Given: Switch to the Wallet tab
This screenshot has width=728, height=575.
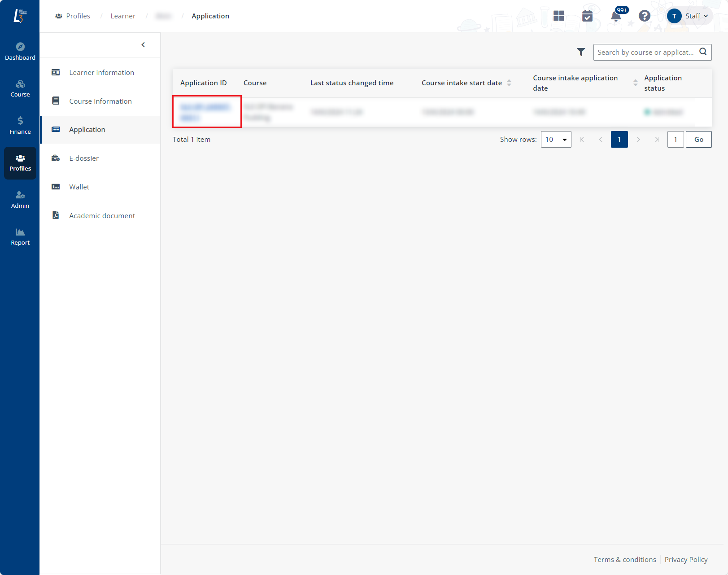Looking at the screenshot, I should (x=79, y=187).
